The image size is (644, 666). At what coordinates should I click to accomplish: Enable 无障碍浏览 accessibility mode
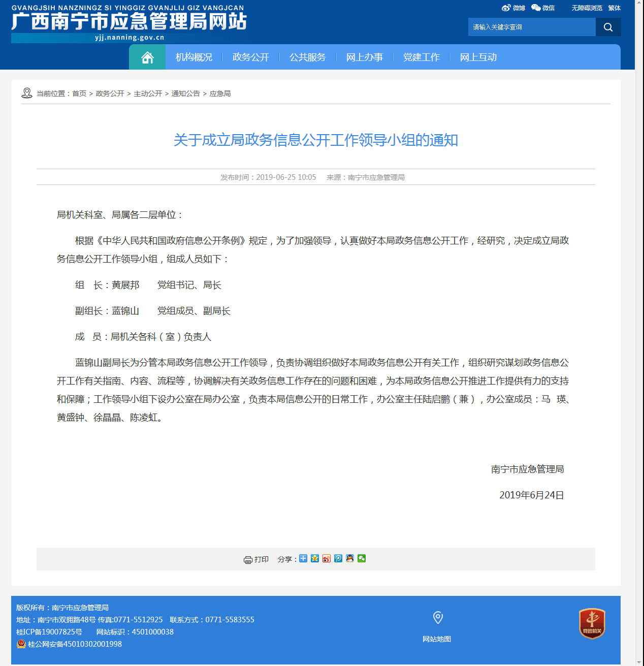click(587, 8)
